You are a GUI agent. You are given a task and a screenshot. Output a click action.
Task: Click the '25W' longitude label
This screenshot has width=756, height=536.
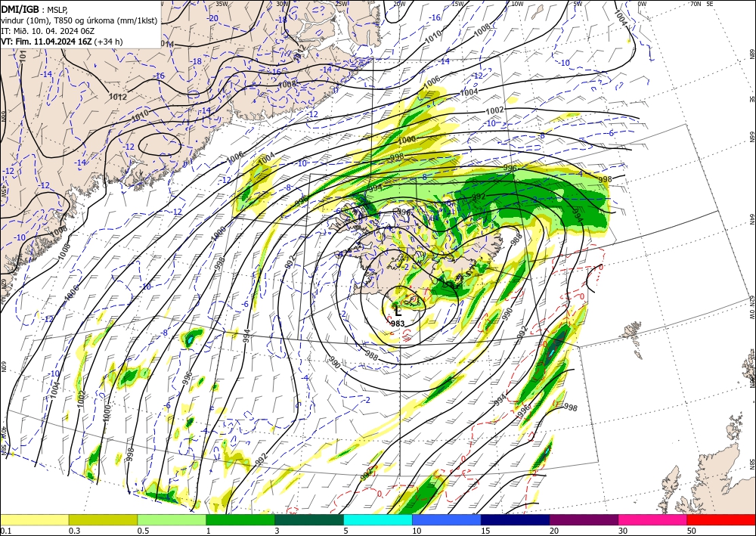pos(342,4)
